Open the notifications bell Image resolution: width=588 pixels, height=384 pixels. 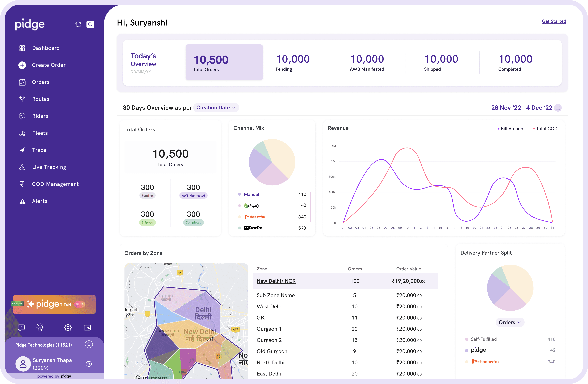point(78,24)
